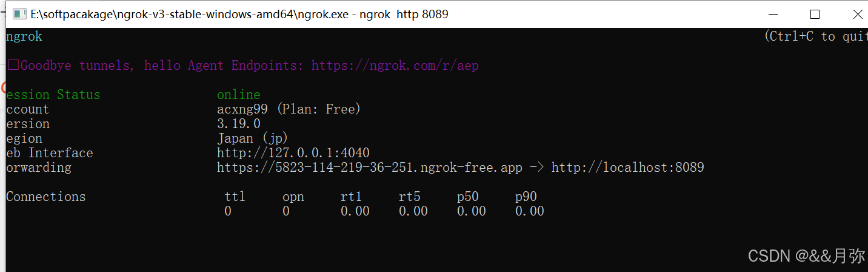Click the 0 value under opn
Screen dimensions: 868x272
pos(286,211)
